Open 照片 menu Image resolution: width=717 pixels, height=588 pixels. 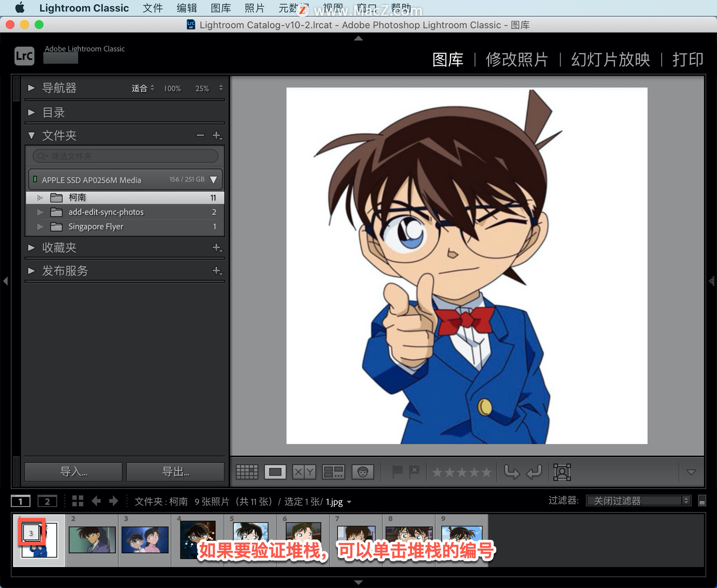(x=255, y=8)
